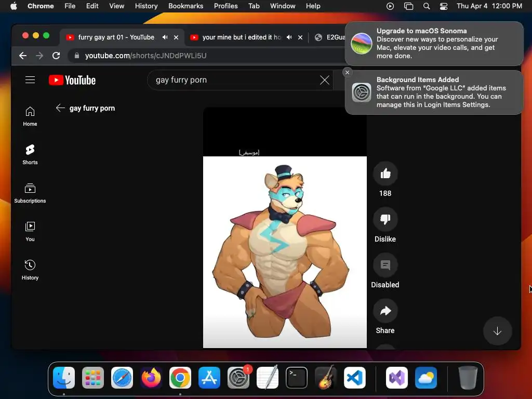Open the Profiles menu
Viewport: 532px width, 399px height.
point(225,6)
